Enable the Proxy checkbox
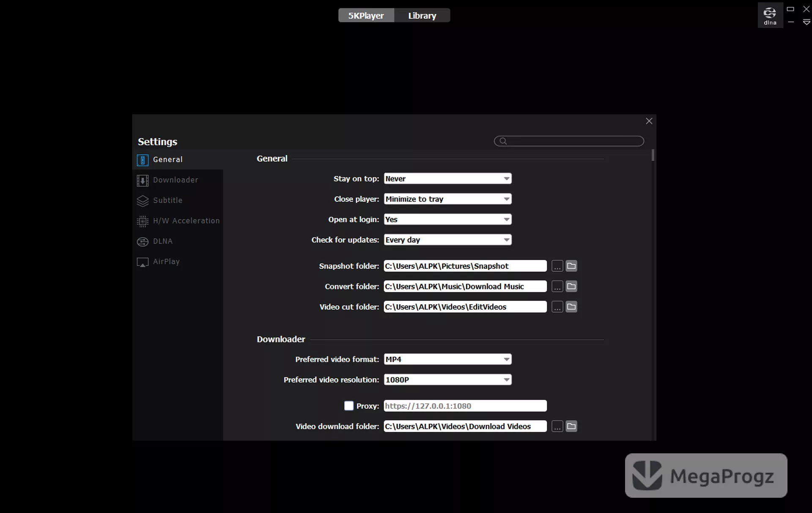The image size is (812, 513). coord(349,406)
